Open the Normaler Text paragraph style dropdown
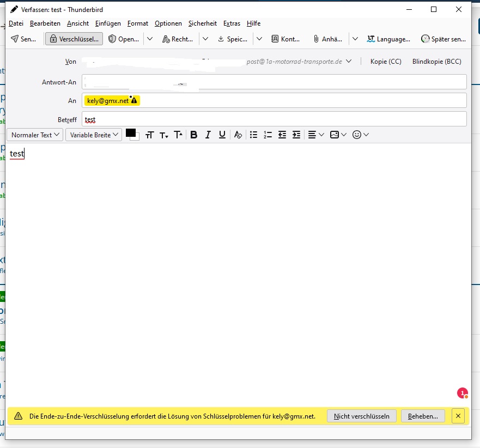The width and height of the screenshot is (480, 448). 35,135
